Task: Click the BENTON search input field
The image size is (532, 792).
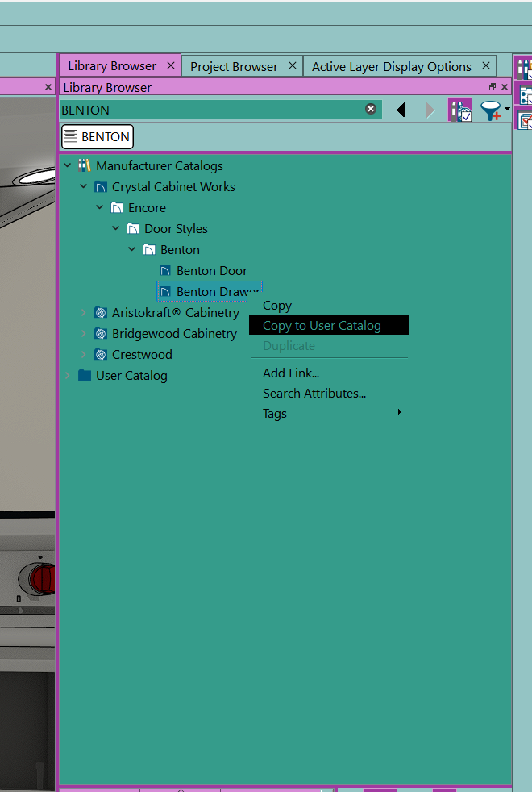Action: pos(210,110)
